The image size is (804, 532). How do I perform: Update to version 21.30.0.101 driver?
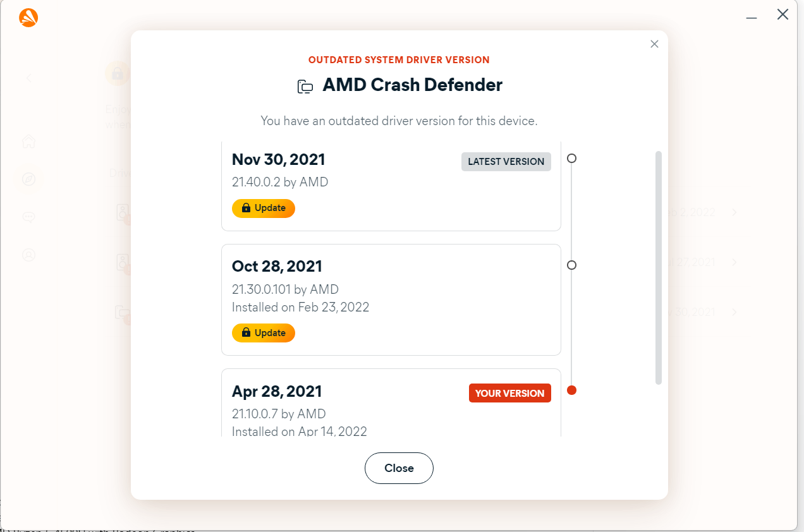click(x=264, y=333)
